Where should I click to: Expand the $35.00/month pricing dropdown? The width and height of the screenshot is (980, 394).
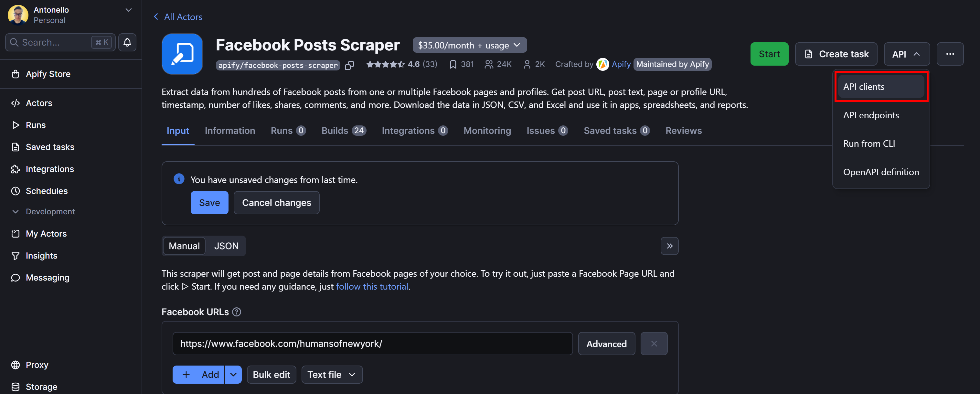[469, 45]
